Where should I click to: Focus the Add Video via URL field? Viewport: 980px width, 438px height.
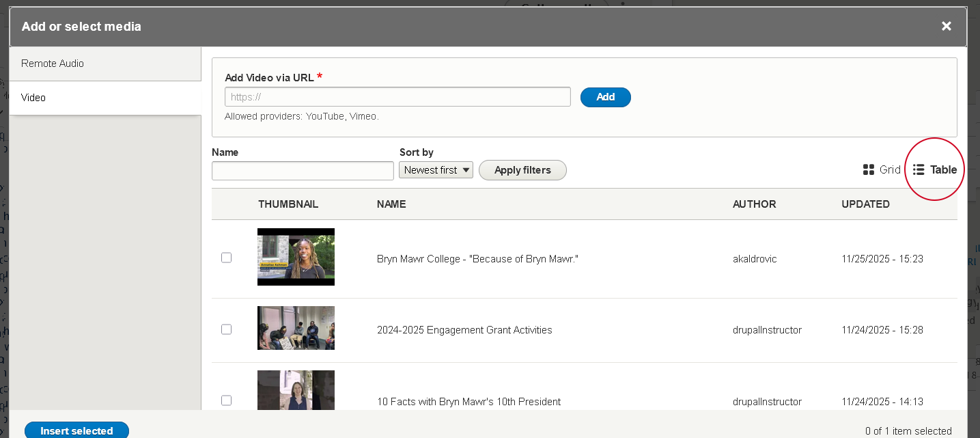pos(397,97)
